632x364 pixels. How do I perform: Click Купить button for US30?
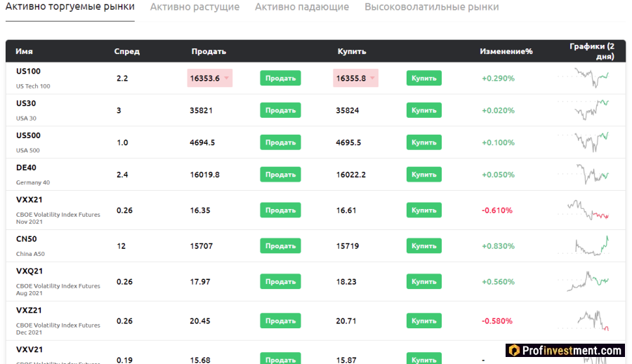coord(424,110)
